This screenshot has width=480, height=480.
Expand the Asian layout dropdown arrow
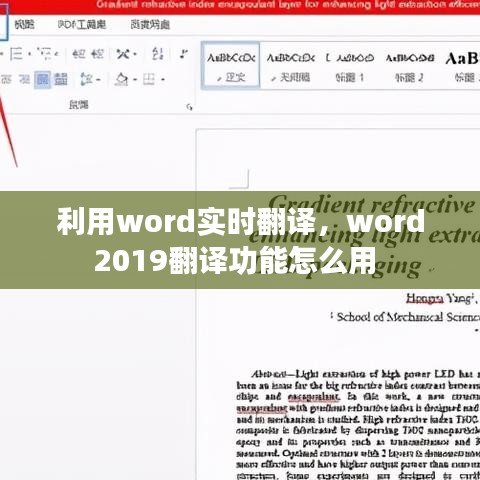(135, 54)
